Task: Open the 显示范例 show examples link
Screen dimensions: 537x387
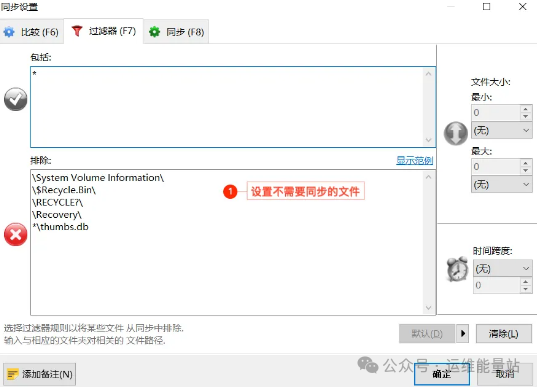Action: pos(414,160)
